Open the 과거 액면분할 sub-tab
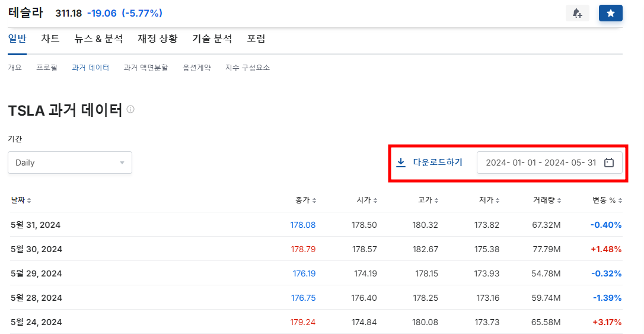 [146, 68]
